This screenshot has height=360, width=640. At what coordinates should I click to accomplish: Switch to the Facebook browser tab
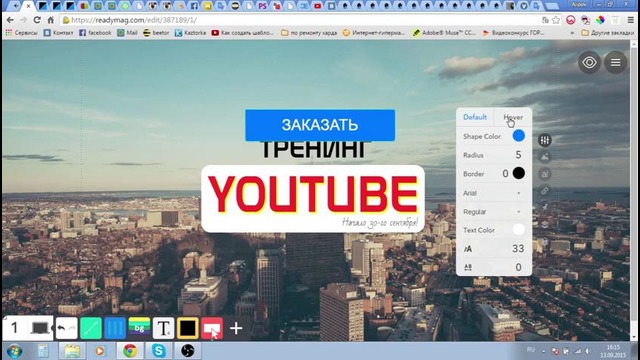(x=194, y=6)
